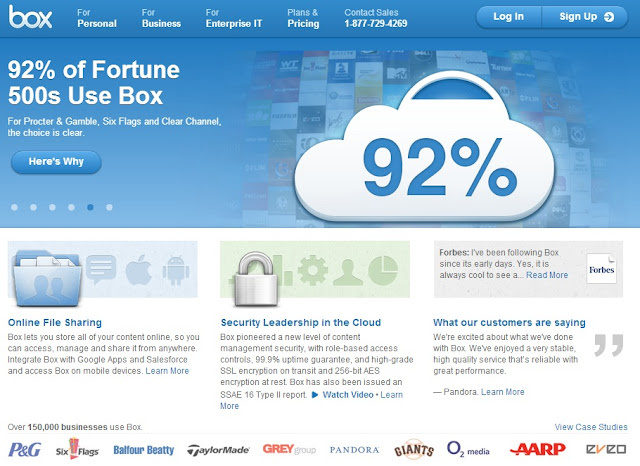Click the Balfour Beatty logo

144,450
